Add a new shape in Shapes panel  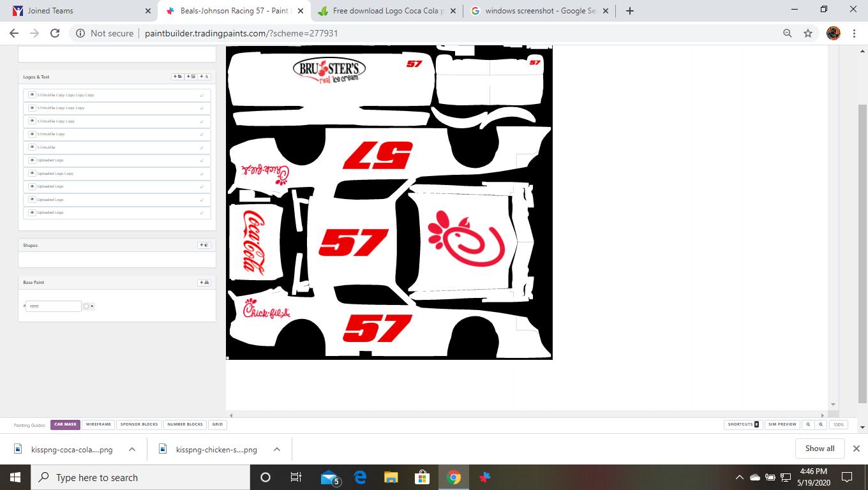[x=204, y=245]
